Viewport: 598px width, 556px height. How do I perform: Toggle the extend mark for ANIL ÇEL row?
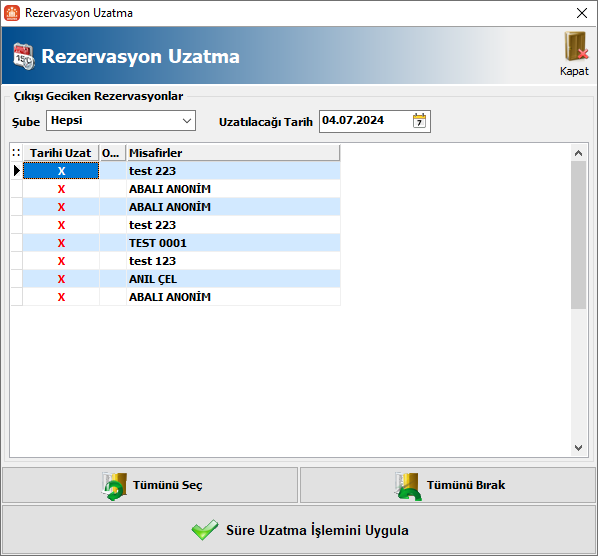[x=61, y=279]
